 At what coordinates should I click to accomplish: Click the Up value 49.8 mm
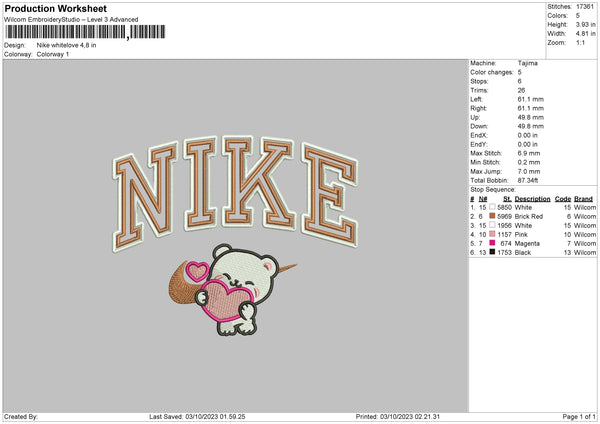coord(531,117)
